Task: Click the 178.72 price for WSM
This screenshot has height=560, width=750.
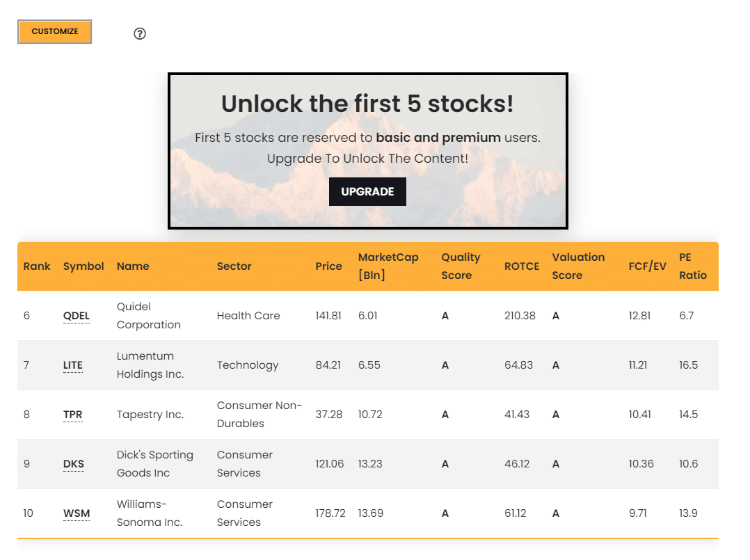Action: pos(330,513)
